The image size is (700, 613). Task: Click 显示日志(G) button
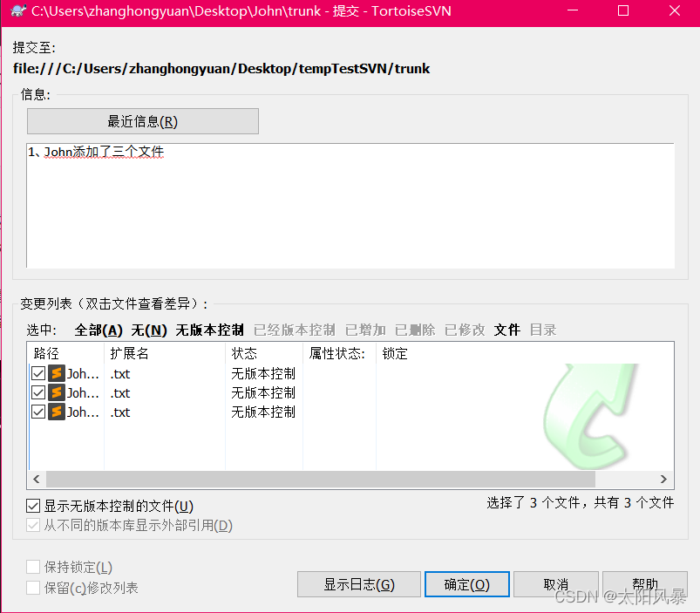(x=359, y=584)
